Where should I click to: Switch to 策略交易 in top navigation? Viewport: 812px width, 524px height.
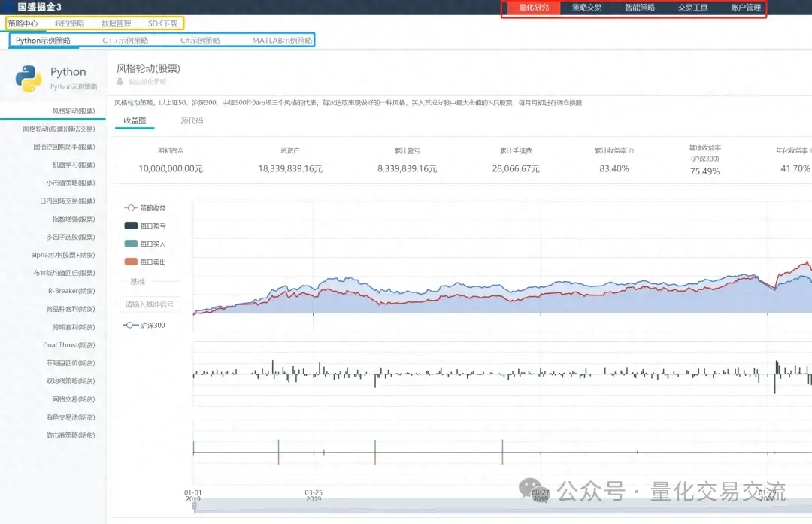click(586, 8)
